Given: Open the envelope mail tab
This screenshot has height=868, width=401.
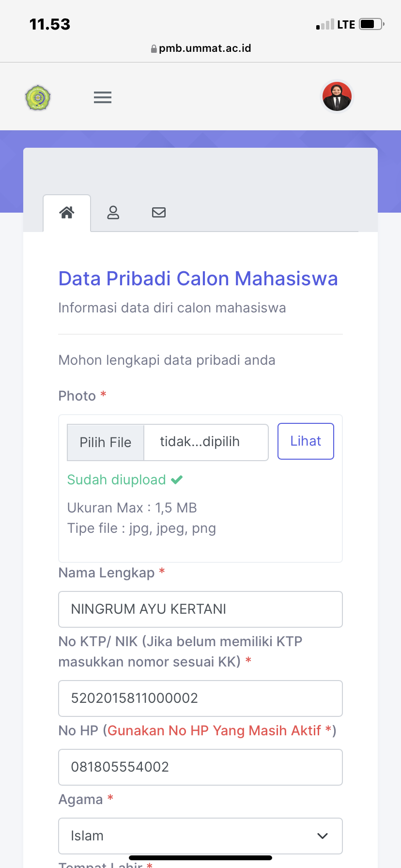Looking at the screenshot, I should click(x=159, y=213).
